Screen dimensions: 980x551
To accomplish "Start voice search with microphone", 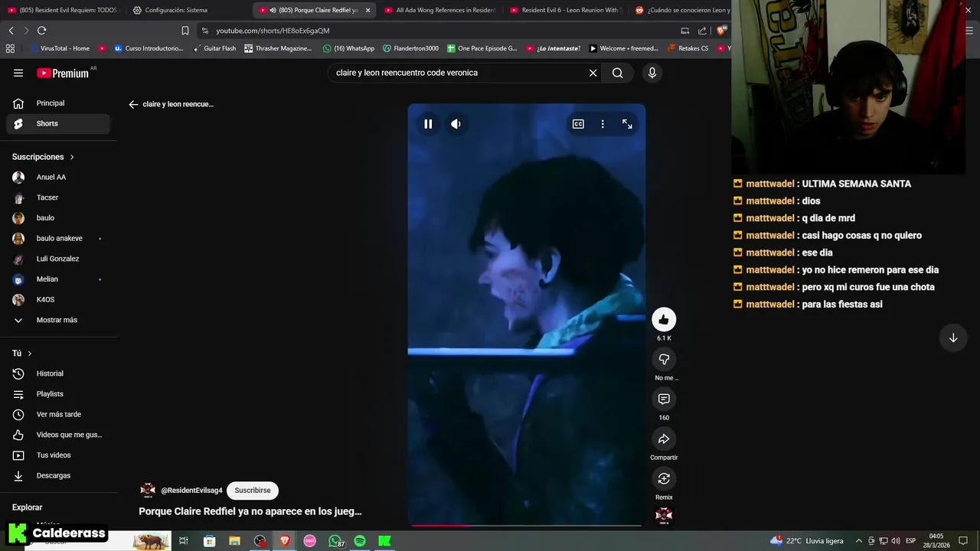I will tap(652, 73).
